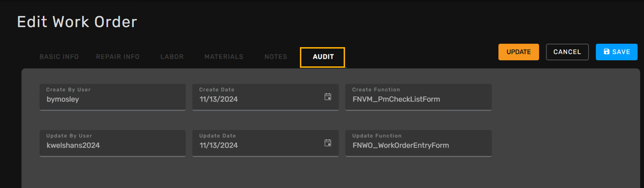
Task: Click the orange Update button
Action: tap(519, 52)
